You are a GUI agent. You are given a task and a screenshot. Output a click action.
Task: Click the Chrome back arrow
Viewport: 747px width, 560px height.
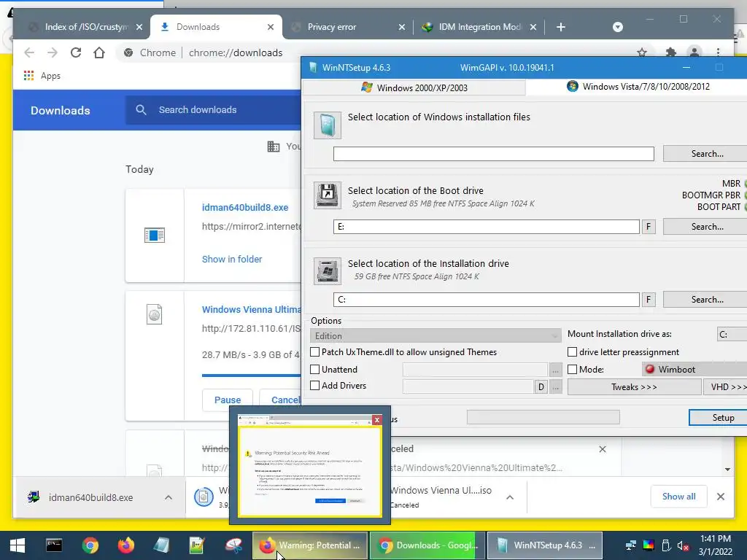(29, 52)
